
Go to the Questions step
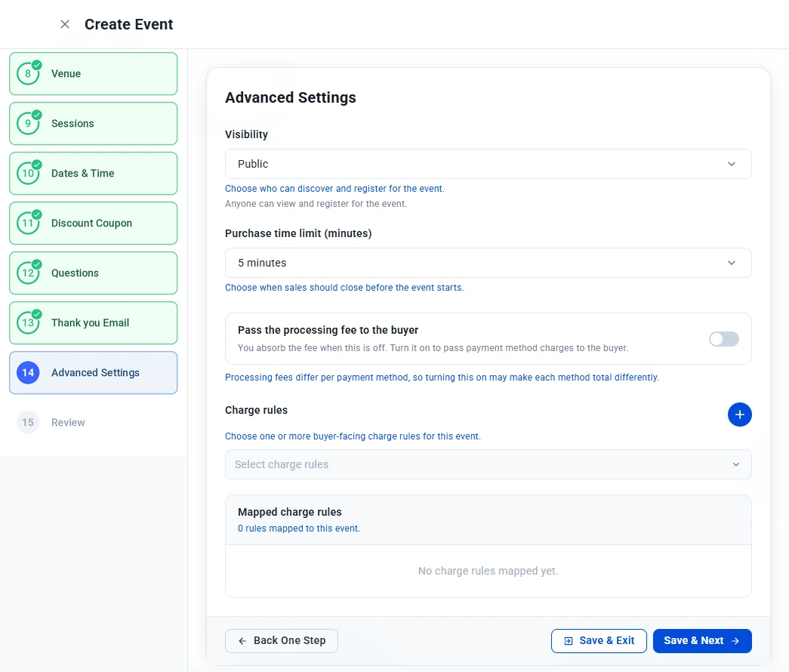pyautogui.click(x=93, y=273)
